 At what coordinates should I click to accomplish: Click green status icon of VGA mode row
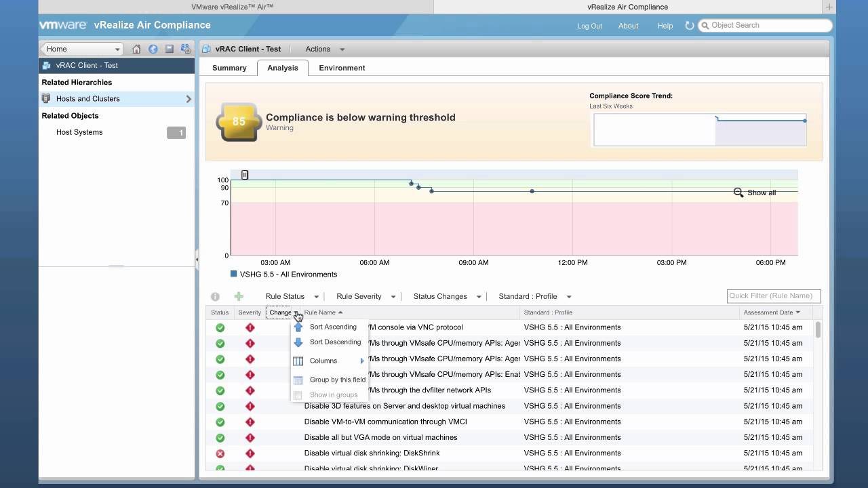(x=220, y=438)
